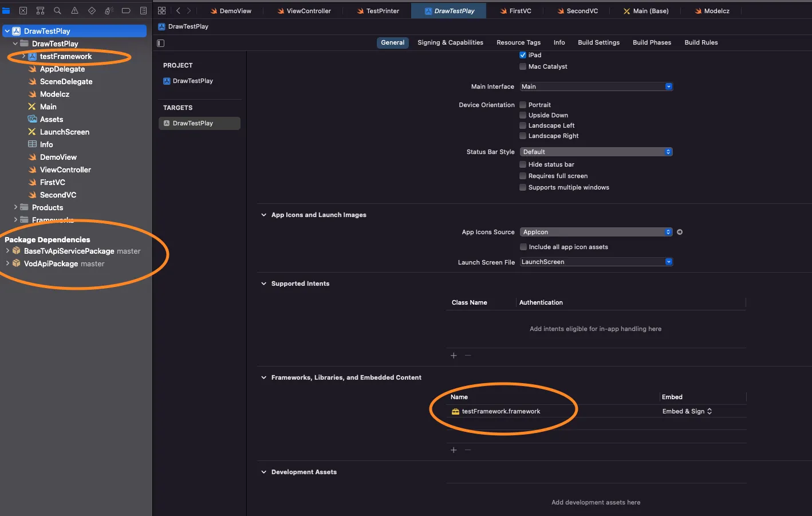
Task: Open the Info tab of project editor
Action: (559, 42)
